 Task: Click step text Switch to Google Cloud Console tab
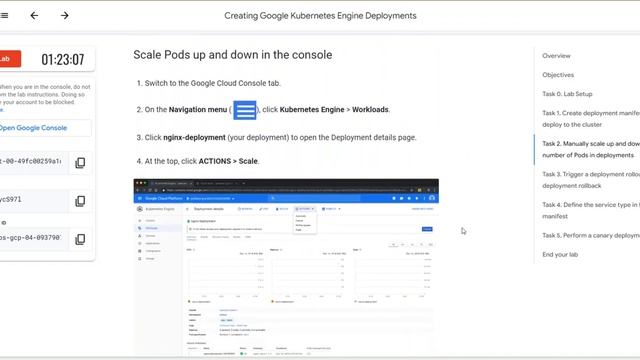coord(213,83)
